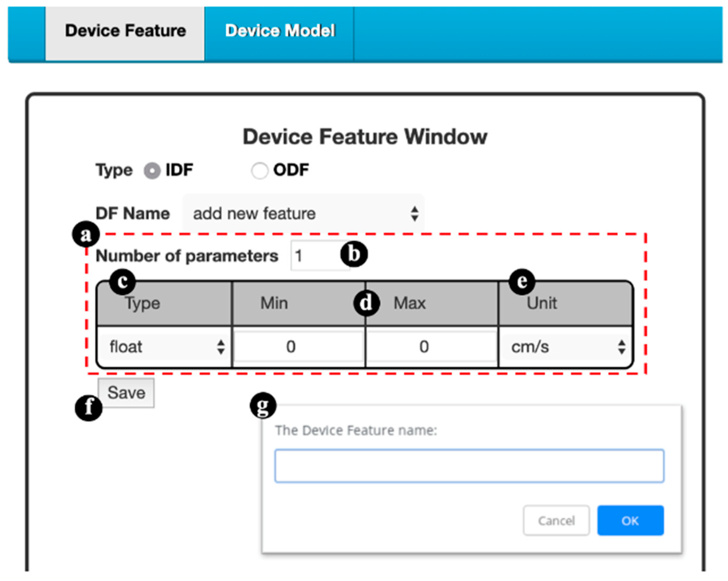
Task: Select the ODF radio button
Action: (x=259, y=171)
